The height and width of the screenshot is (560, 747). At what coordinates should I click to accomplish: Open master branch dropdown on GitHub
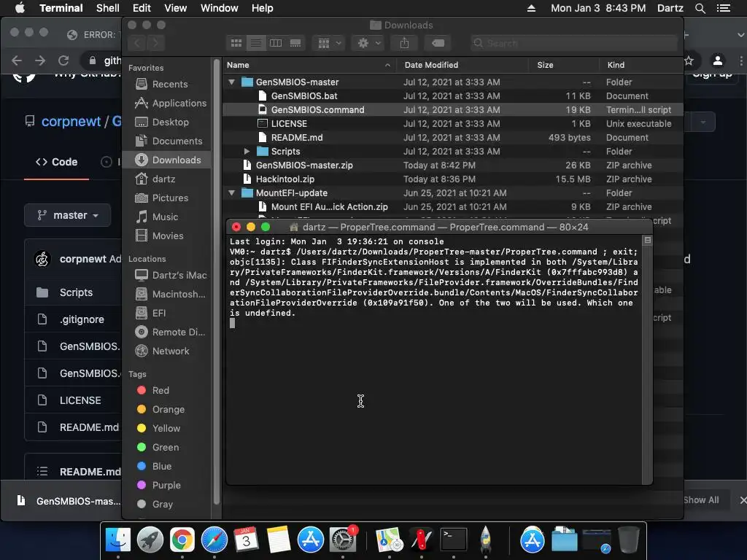68,215
